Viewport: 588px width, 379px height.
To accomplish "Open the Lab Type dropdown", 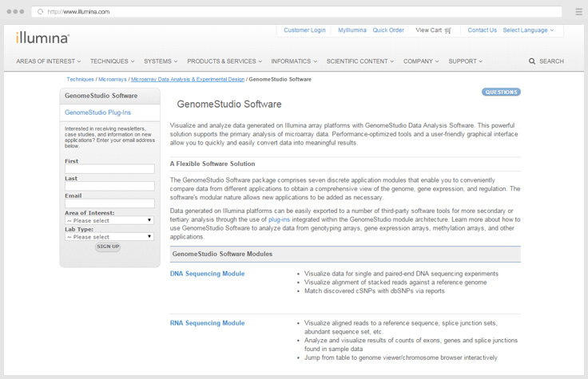I will pos(109,237).
